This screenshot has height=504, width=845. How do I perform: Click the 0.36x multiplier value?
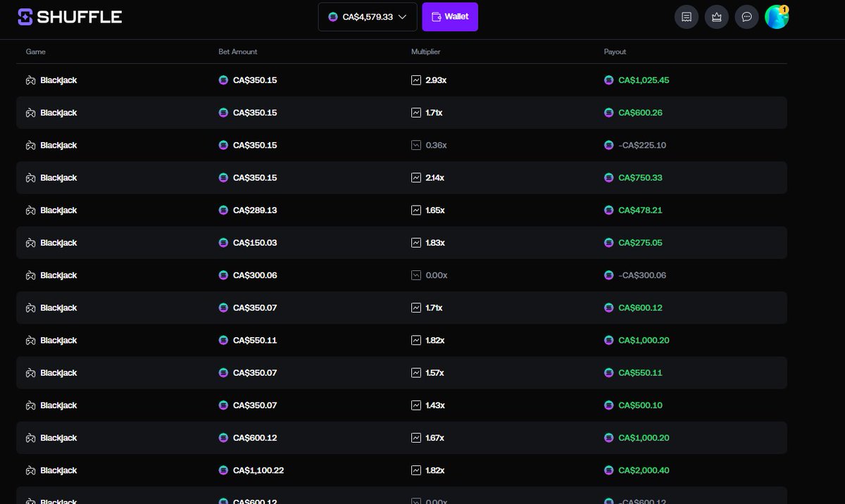click(436, 145)
